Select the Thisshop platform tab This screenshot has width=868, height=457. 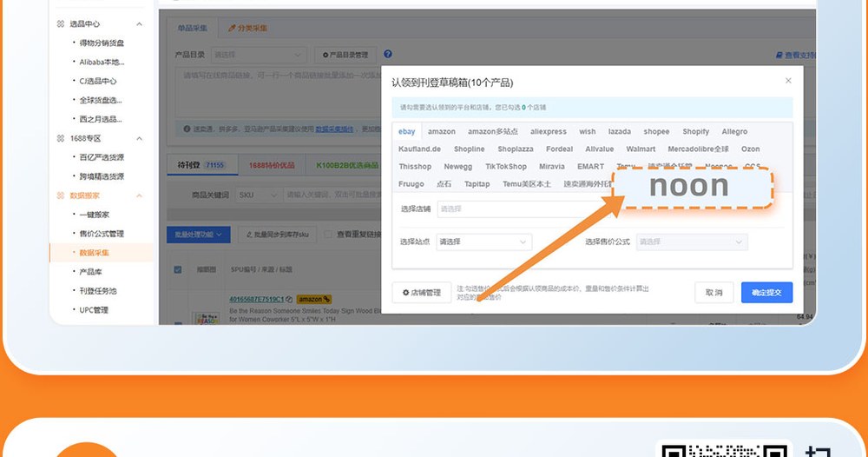click(415, 166)
